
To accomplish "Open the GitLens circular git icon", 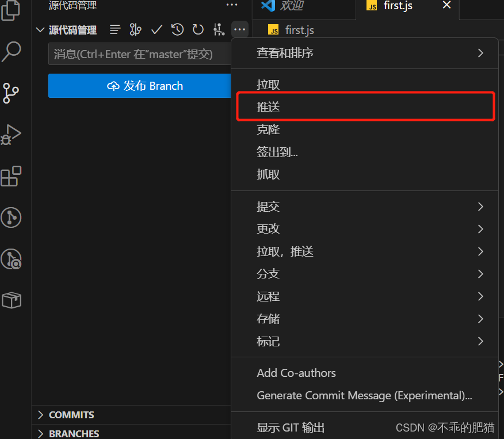I will [12, 217].
